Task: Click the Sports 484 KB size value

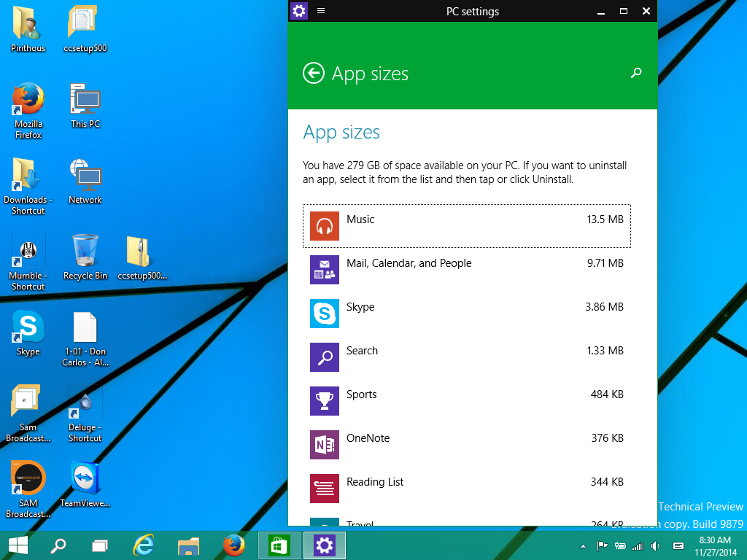Action: 607,394
